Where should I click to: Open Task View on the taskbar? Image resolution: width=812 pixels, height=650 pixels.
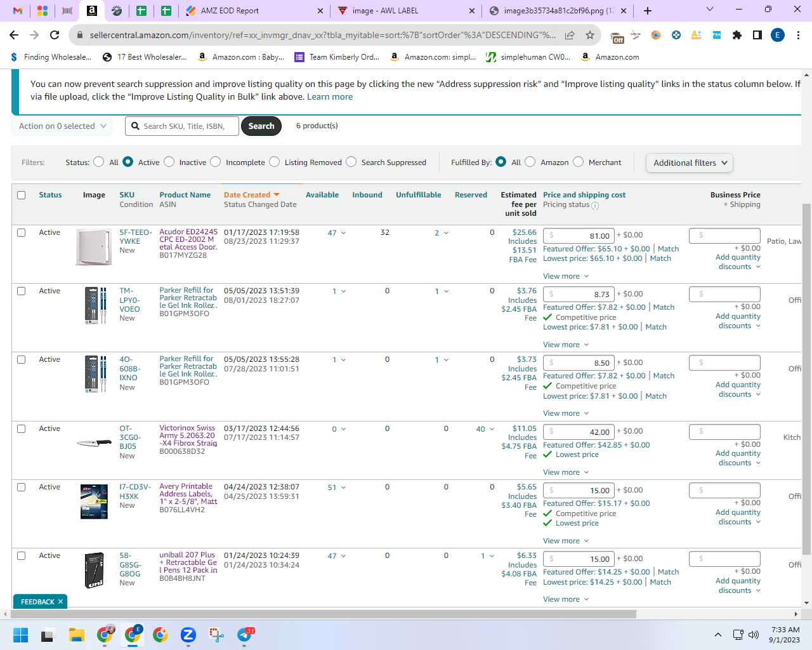coord(48,635)
